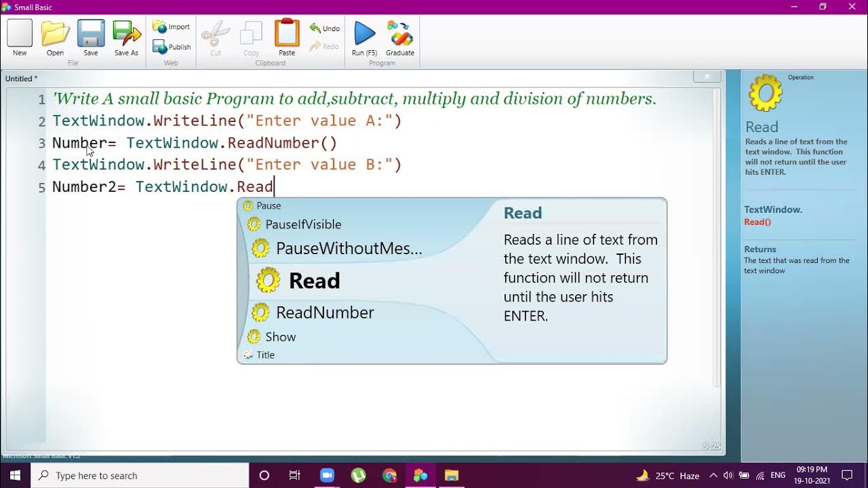Click the Read() link in help panel
The height and width of the screenshot is (488, 868).
[x=757, y=222]
